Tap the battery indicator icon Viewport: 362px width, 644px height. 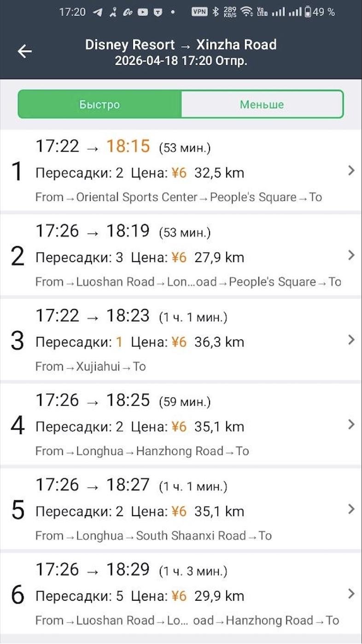[307, 12]
